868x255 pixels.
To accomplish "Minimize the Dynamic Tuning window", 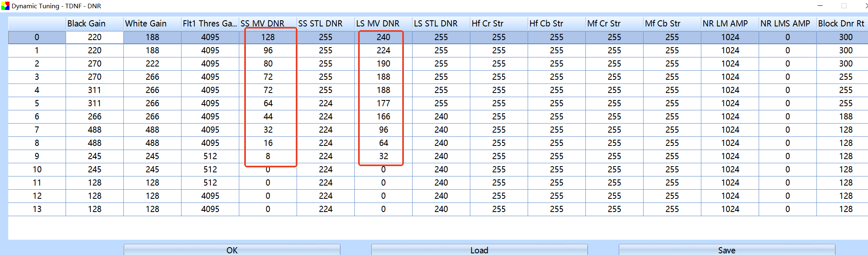I will 820,6.
